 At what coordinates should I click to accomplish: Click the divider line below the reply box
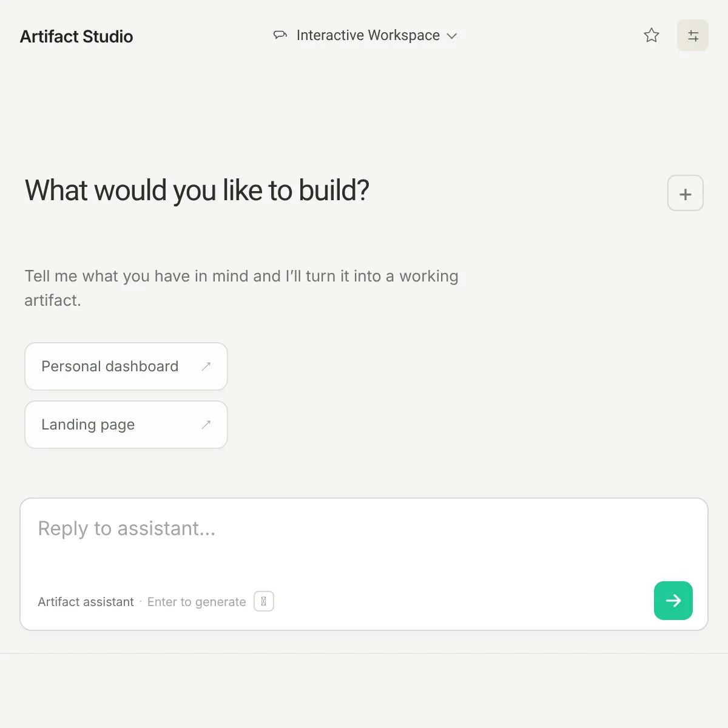[x=364, y=653]
